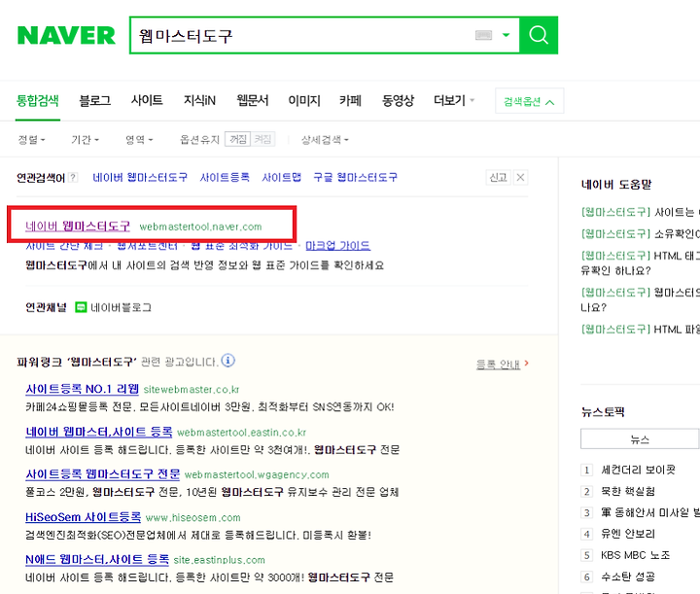
Task: Open news topic KBS MBC 노조
Action: (635, 556)
